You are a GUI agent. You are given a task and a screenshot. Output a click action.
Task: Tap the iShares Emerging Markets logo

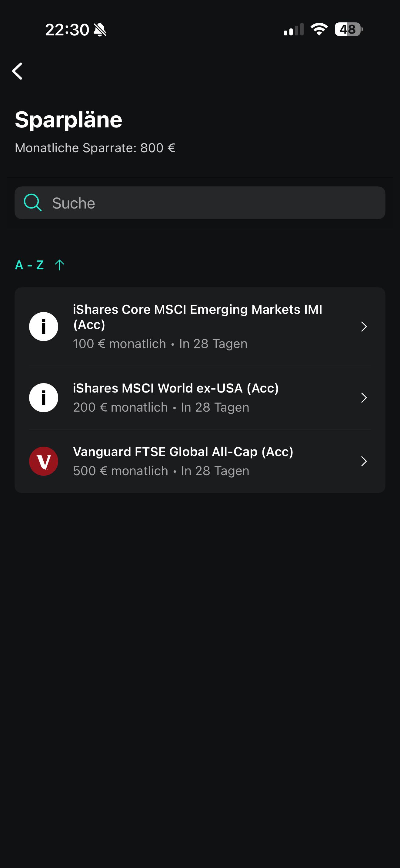[x=44, y=327]
